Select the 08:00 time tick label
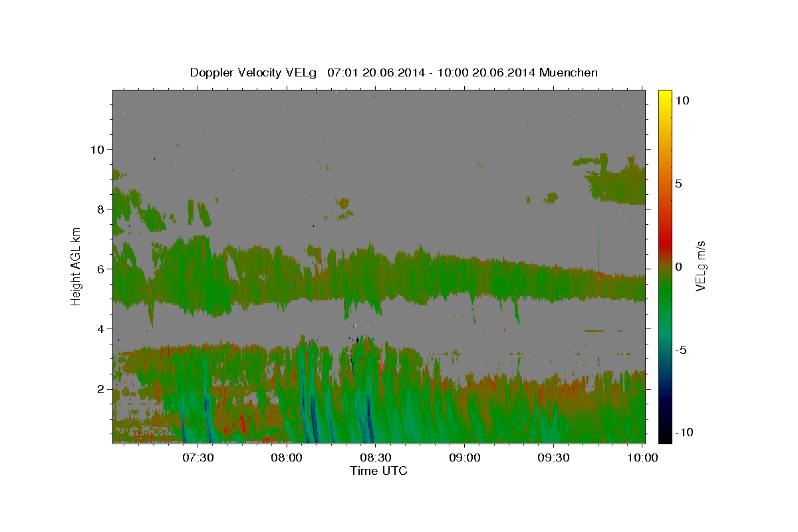Image resolution: width=798 pixels, height=532 pixels. [x=287, y=458]
